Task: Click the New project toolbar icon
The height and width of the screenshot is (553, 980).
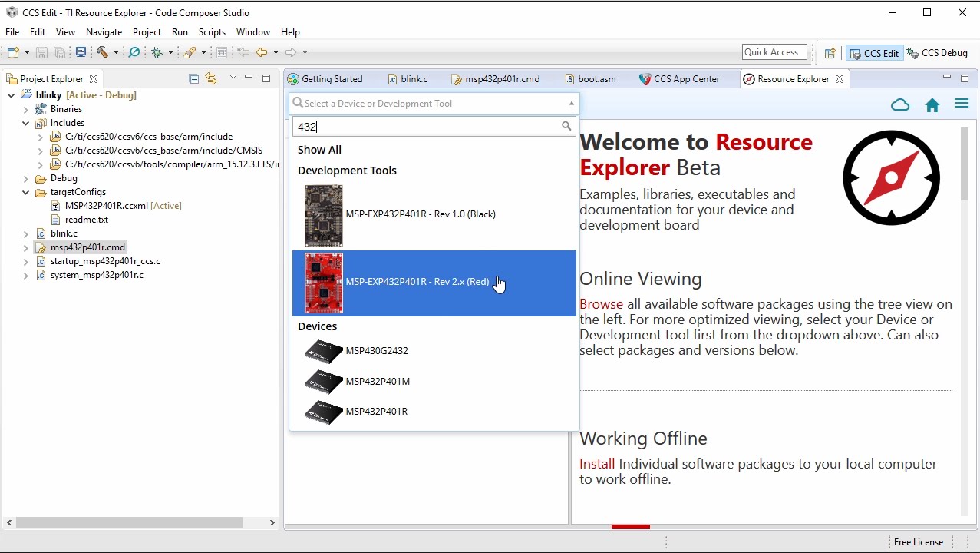Action: click(13, 52)
